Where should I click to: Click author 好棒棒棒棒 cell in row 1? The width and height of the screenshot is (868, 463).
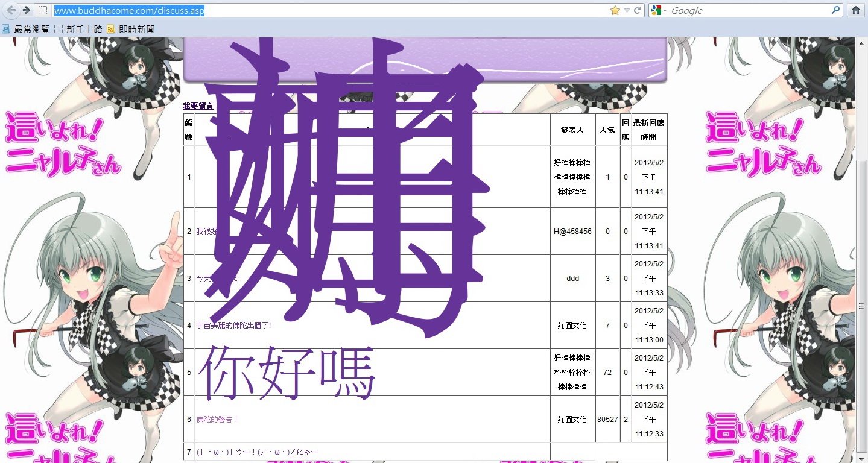572,177
